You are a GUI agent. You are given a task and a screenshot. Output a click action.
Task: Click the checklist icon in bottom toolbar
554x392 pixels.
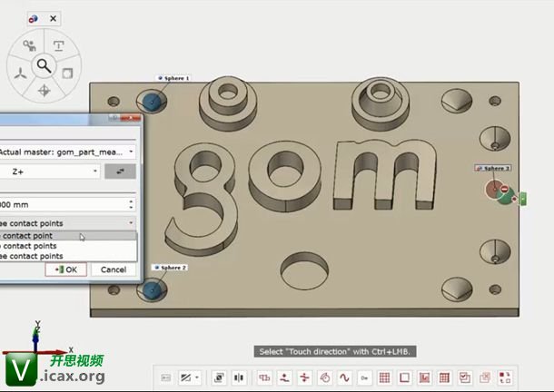point(464,377)
